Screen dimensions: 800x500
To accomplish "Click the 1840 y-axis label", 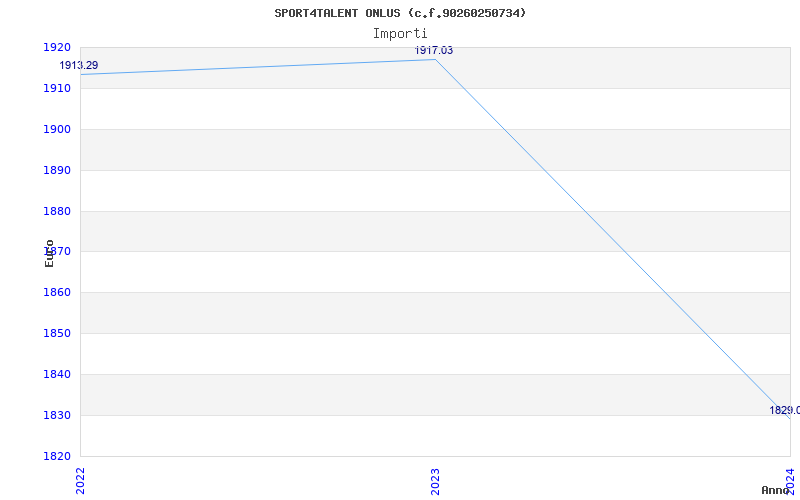I will [x=57, y=374].
